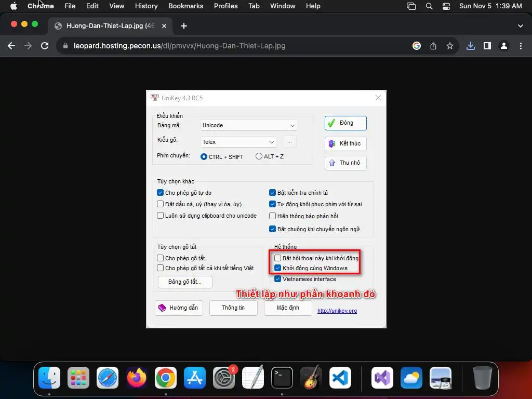Bookmark this page with the star
This screenshot has width=532, height=399.
click(x=450, y=46)
